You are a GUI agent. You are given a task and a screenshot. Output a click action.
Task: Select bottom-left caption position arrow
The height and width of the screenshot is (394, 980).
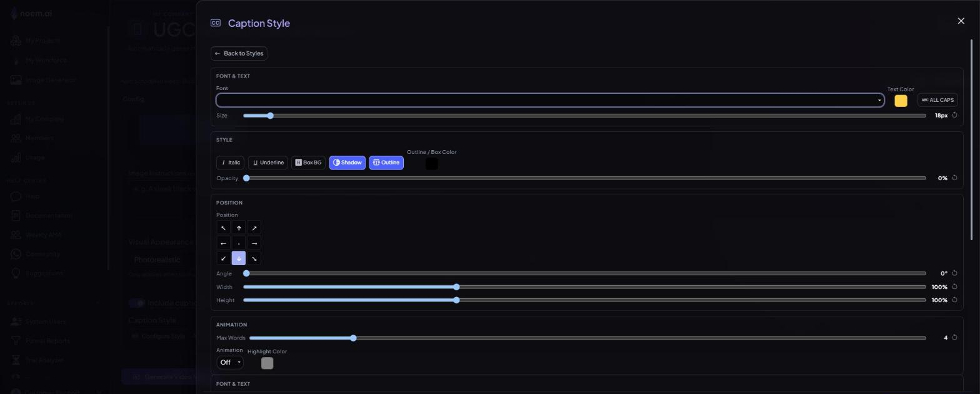point(223,258)
